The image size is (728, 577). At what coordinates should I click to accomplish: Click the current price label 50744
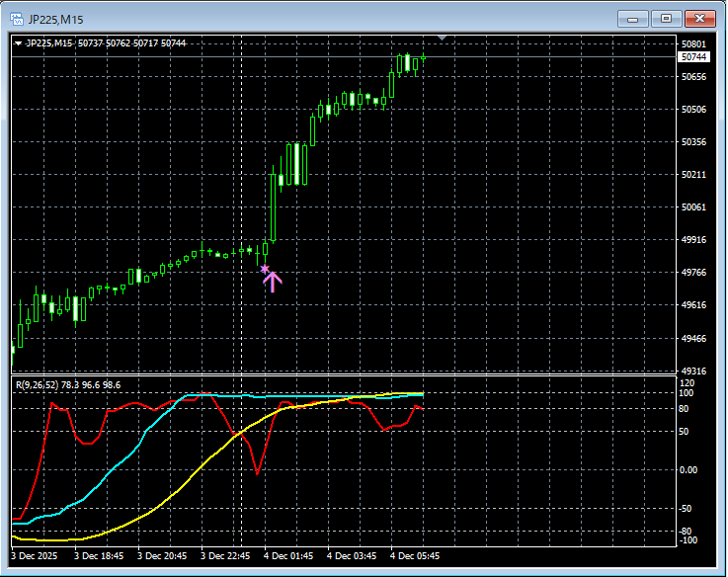[693, 56]
